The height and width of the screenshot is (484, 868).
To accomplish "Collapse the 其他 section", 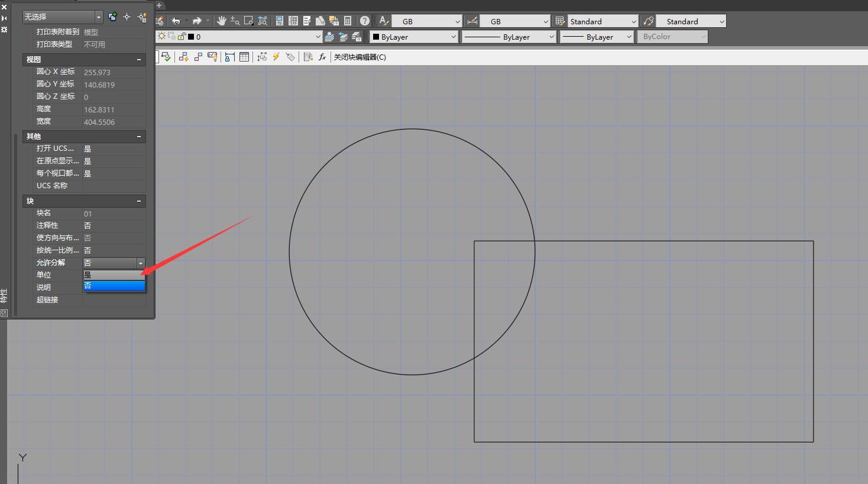I will point(139,137).
